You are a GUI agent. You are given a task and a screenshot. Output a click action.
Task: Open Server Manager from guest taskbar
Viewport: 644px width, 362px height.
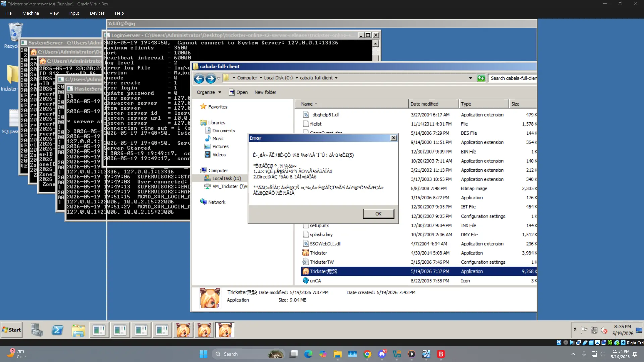point(37,330)
